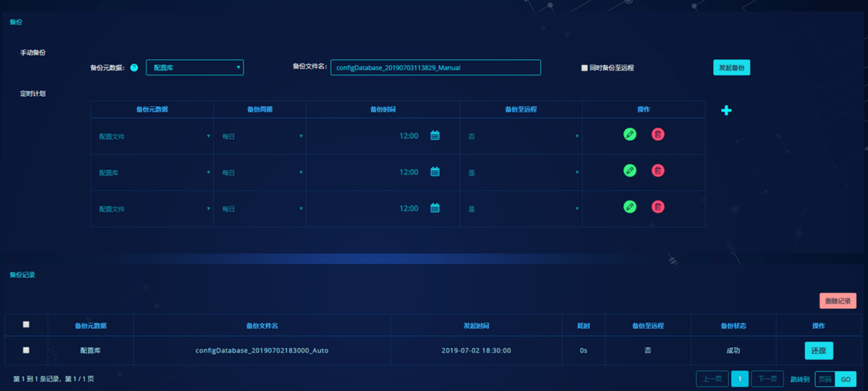This screenshot has height=391, width=868.
Task: Go to page 1 in pagination
Action: pos(739,379)
